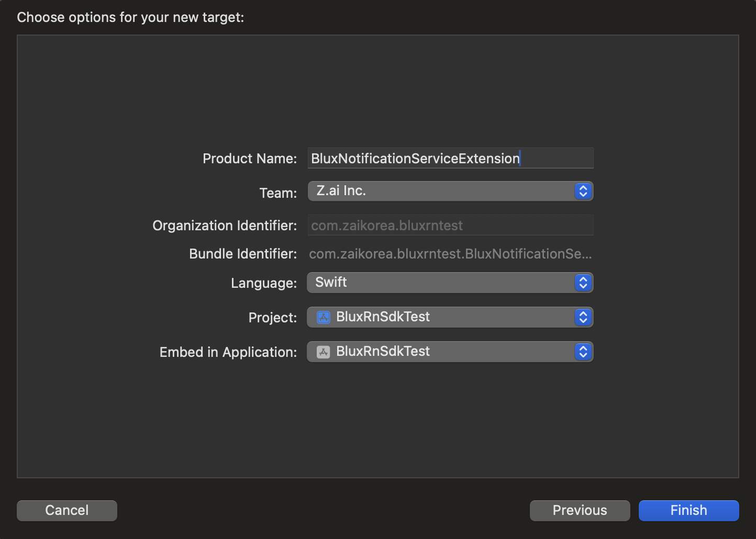Viewport: 756px width, 539px height.
Task: Click the Language dropdown blue arrows
Action: click(583, 283)
